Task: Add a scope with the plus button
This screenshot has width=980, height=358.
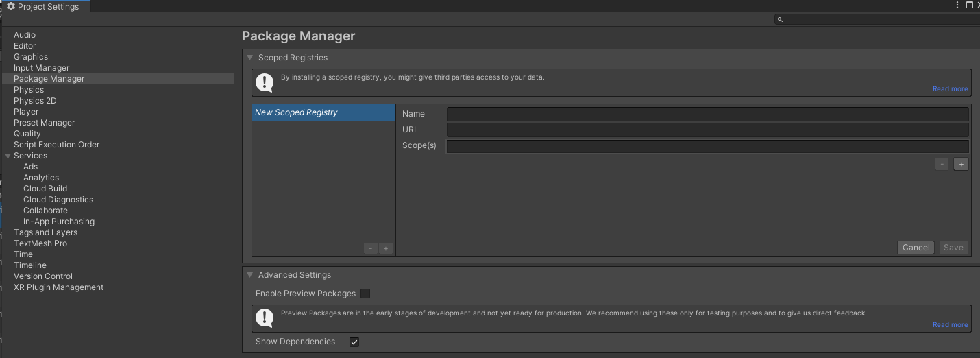Action: (961, 164)
